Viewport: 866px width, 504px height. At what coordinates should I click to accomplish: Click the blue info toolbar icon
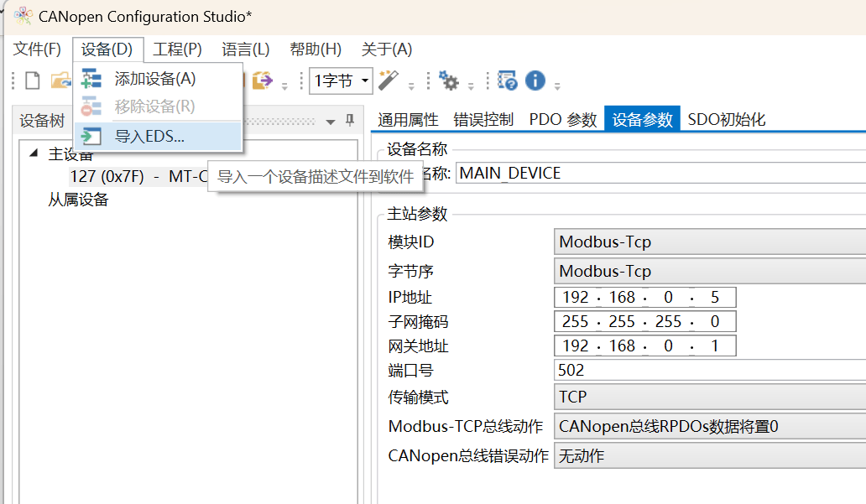(x=535, y=81)
